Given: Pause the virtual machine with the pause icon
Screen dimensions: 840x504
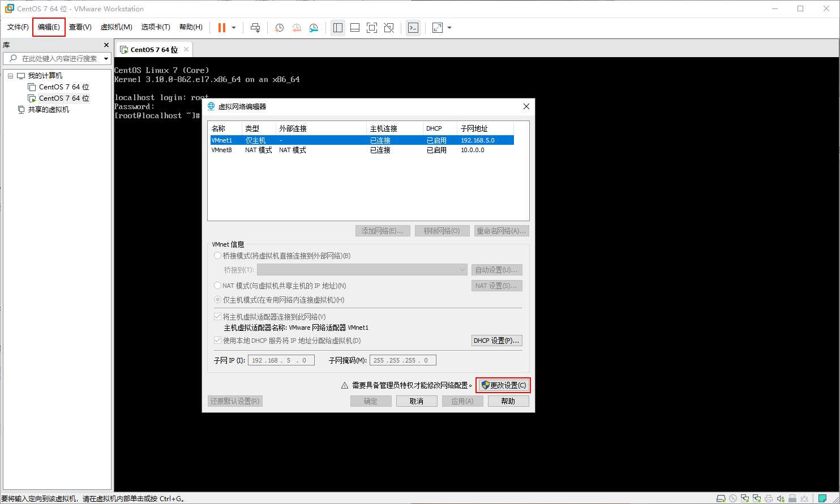Looking at the screenshot, I should tap(222, 28).
